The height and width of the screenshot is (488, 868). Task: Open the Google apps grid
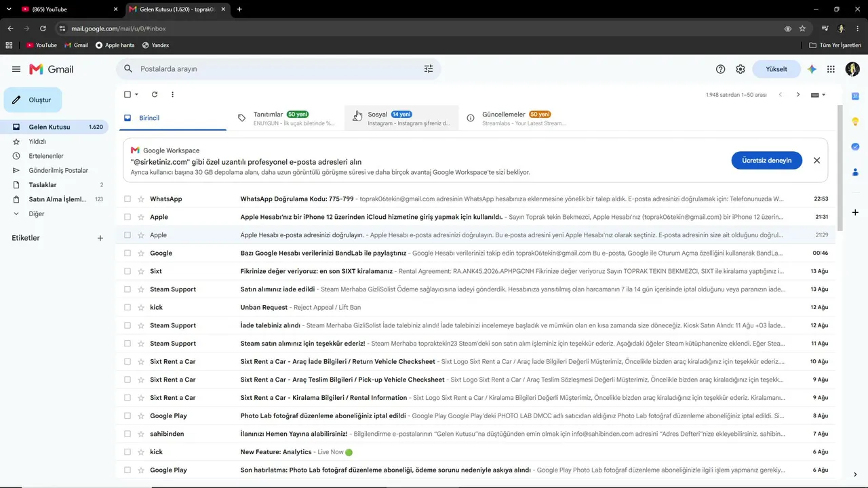[831, 69]
